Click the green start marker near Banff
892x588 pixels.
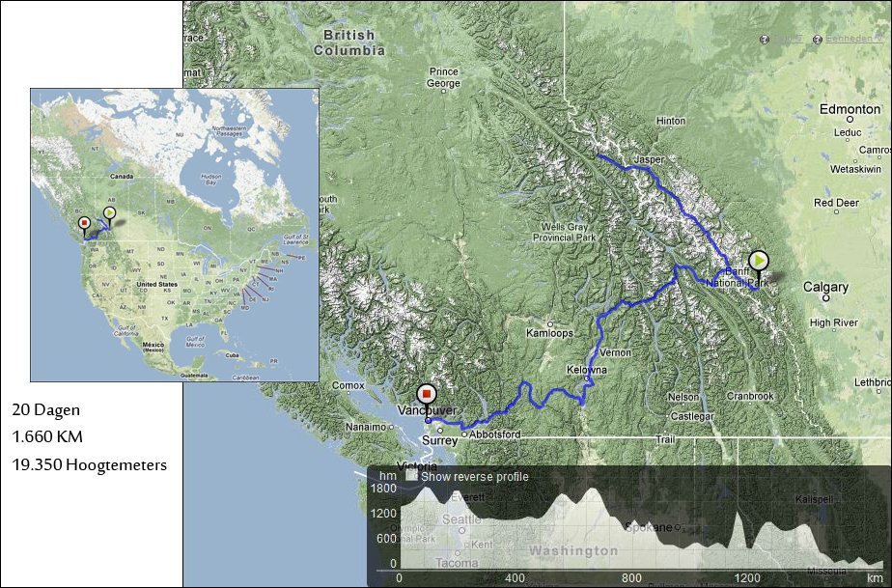point(759,262)
